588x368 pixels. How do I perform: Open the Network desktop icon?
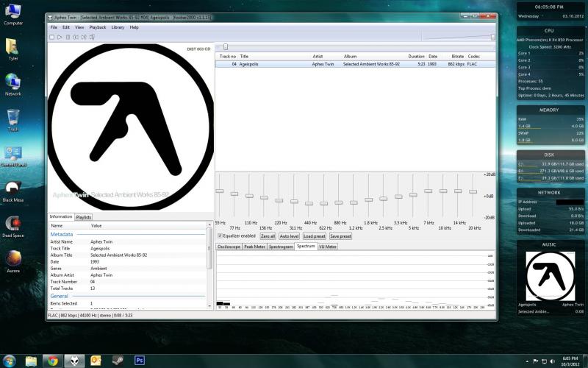tap(13, 85)
